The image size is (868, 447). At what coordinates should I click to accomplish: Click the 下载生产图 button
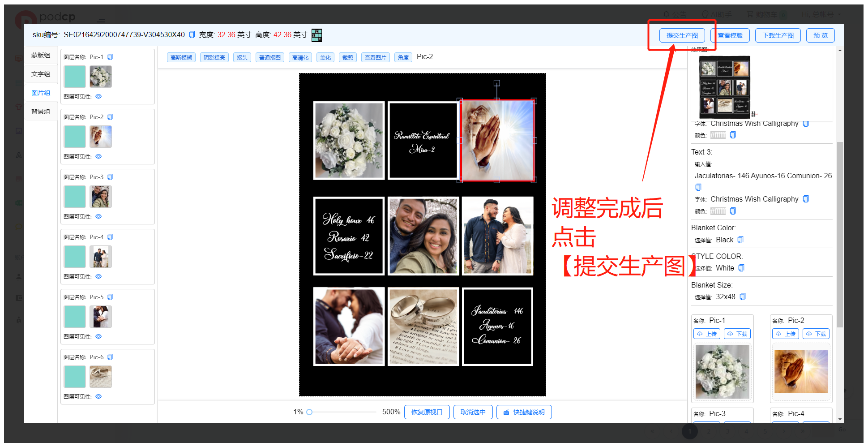pos(778,35)
